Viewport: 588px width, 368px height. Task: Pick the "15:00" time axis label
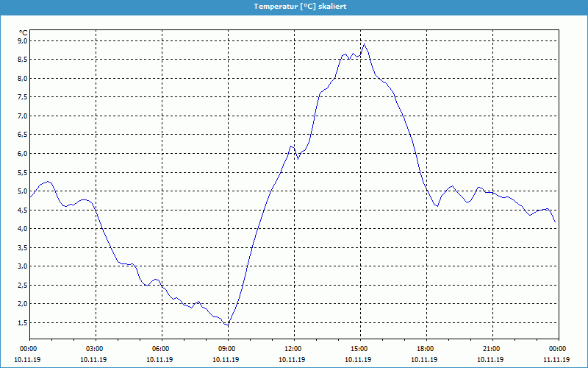coord(360,349)
